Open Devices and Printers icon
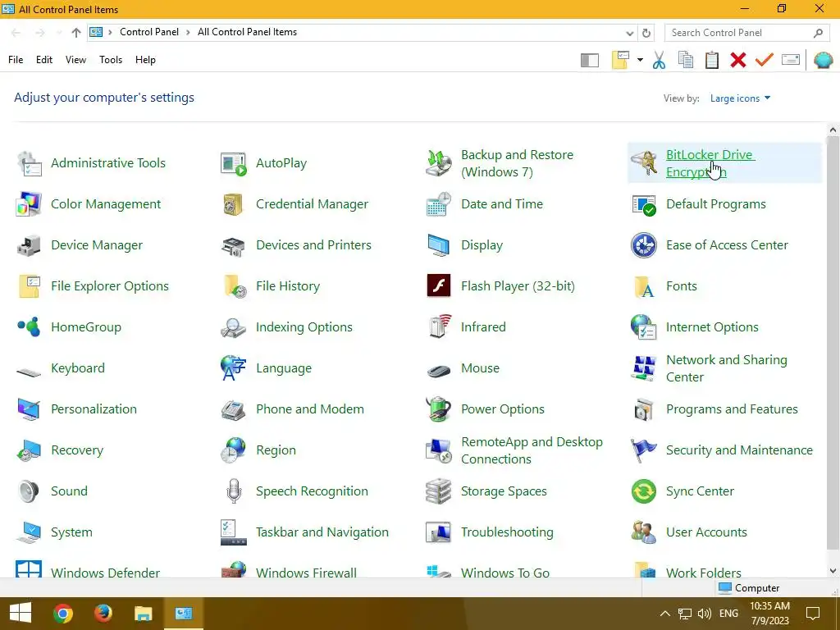This screenshot has height=630, width=840. [233, 245]
